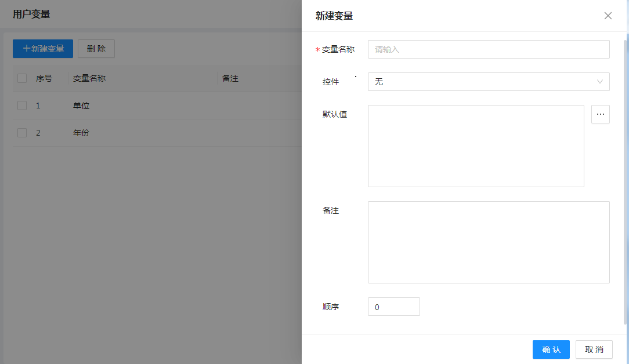Viewport: 629px width, 364px height.
Task: Click the 备注 column header
Action: click(230, 78)
